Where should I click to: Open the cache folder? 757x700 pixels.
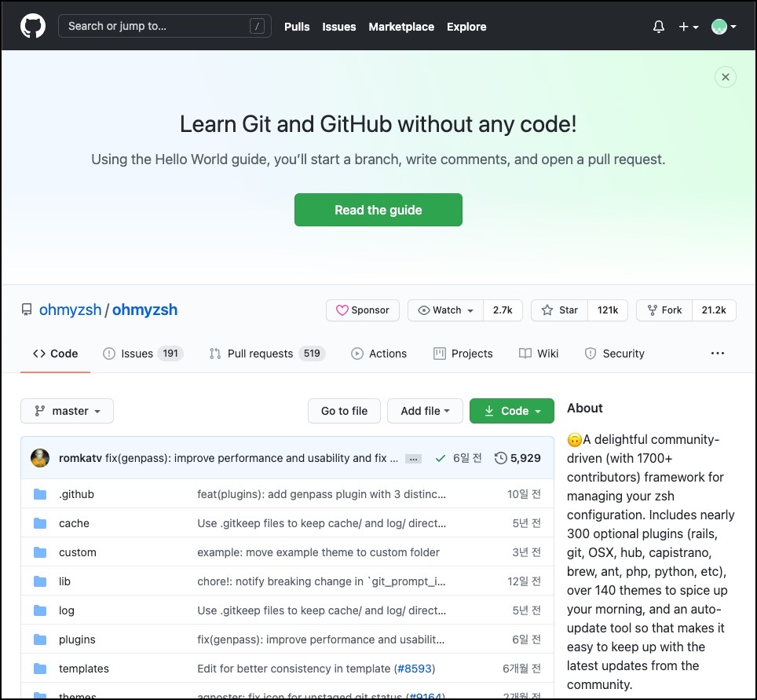tap(74, 523)
